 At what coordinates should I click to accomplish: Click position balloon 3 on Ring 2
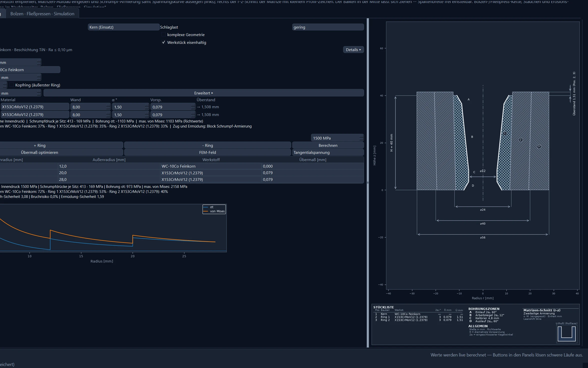coord(539,147)
